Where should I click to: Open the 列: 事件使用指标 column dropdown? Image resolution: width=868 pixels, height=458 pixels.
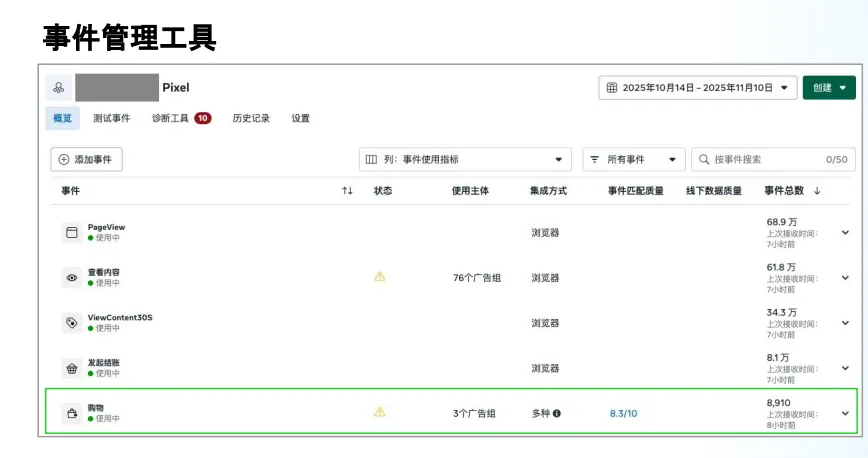pyautogui.click(x=465, y=159)
